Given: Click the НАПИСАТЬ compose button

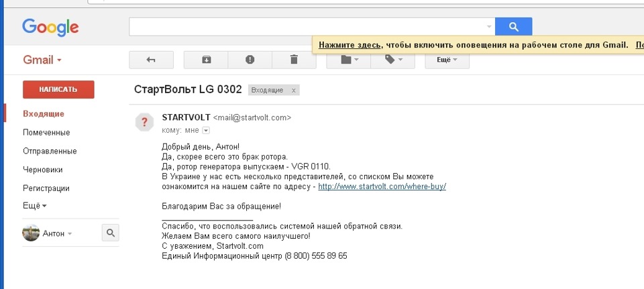Looking at the screenshot, I should pos(58,89).
